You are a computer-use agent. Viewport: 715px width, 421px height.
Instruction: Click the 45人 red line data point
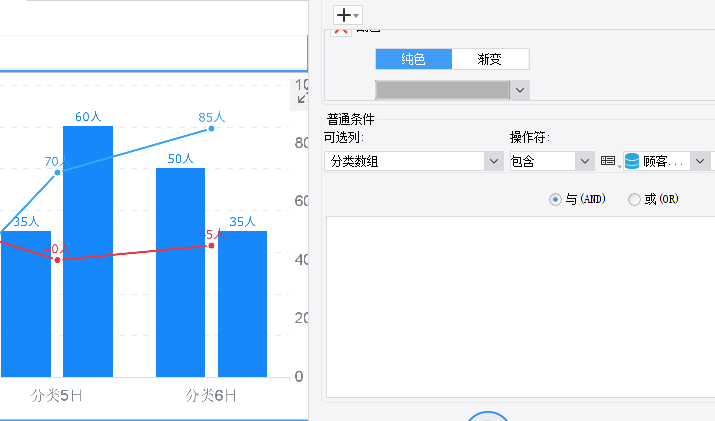click(211, 246)
